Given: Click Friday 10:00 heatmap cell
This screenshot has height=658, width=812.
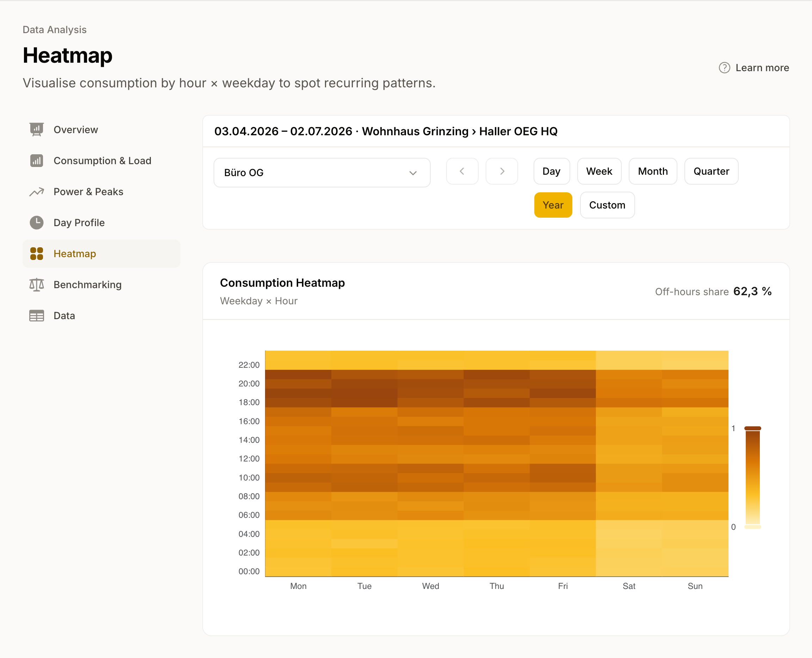Looking at the screenshot, I should click(563, 478).
